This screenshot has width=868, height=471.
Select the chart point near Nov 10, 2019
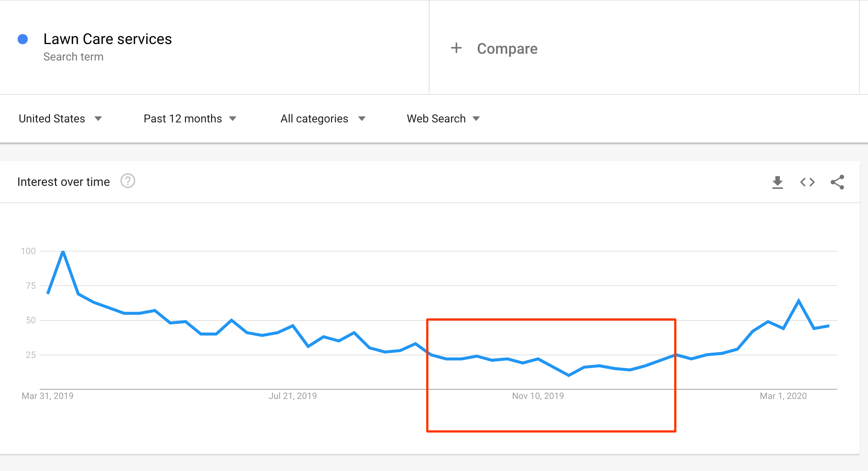[x=538, y=359]
